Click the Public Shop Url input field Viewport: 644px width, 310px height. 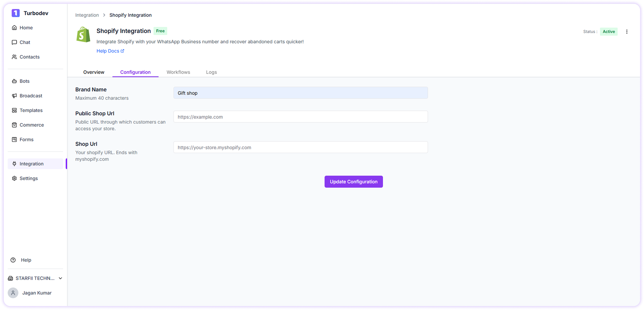(300, 116)
